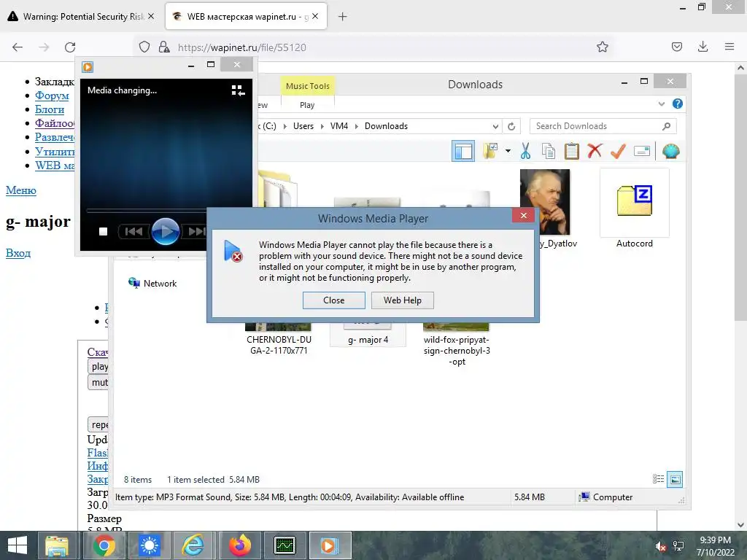The height and width of the screenshot is (560, 747).
Task: Stop playback in the media player window
Action: [x=103, y=231]
